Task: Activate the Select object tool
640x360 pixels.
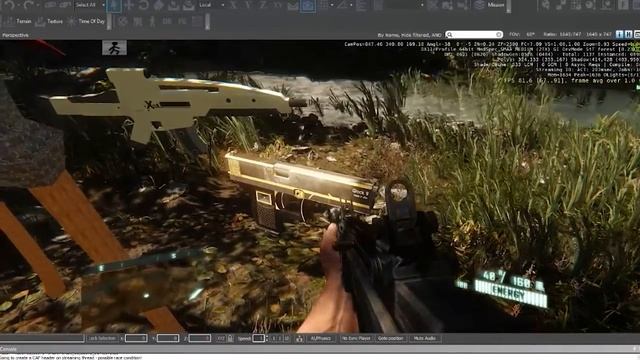Action: pyautogui.click(x=114, y=5)
